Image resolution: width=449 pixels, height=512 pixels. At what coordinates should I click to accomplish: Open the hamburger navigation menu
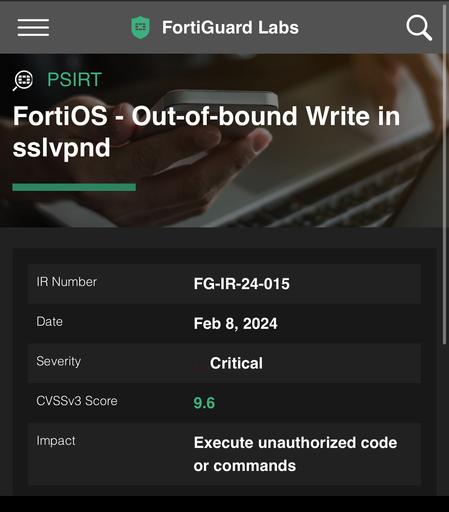click(x=33, y=27)
